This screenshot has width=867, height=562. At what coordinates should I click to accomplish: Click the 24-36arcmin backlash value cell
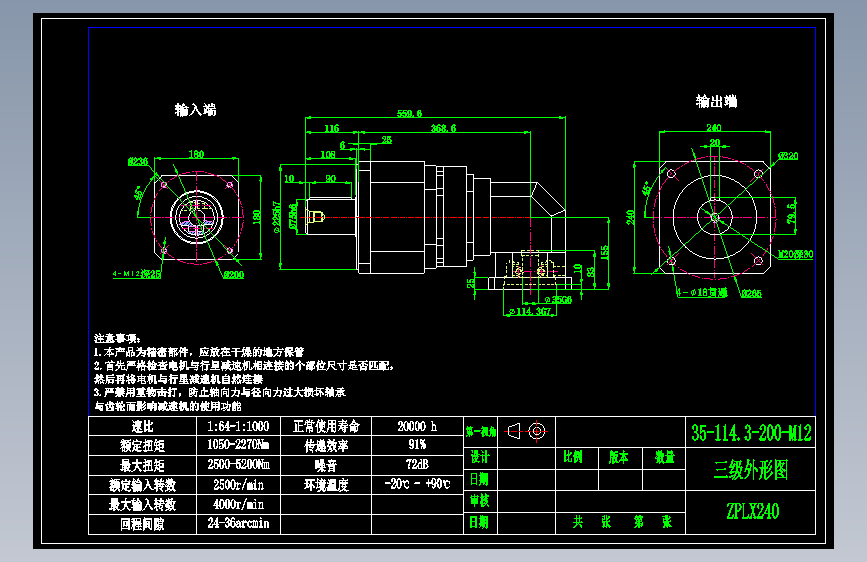[238, 524]
